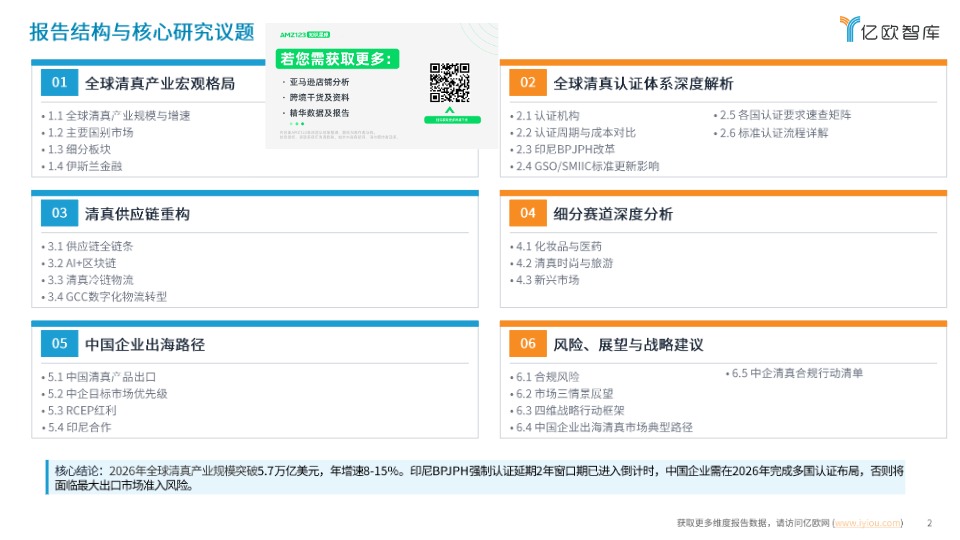
Task: Open the www.iyiou.com link in the footer
Action: click(868, 523)
